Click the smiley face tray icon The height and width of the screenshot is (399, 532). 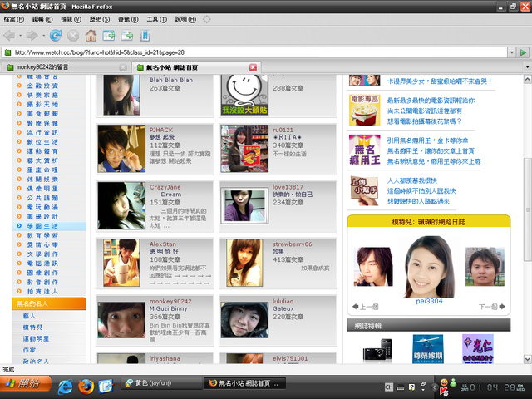pyautogui.click(x=443, y=382)
